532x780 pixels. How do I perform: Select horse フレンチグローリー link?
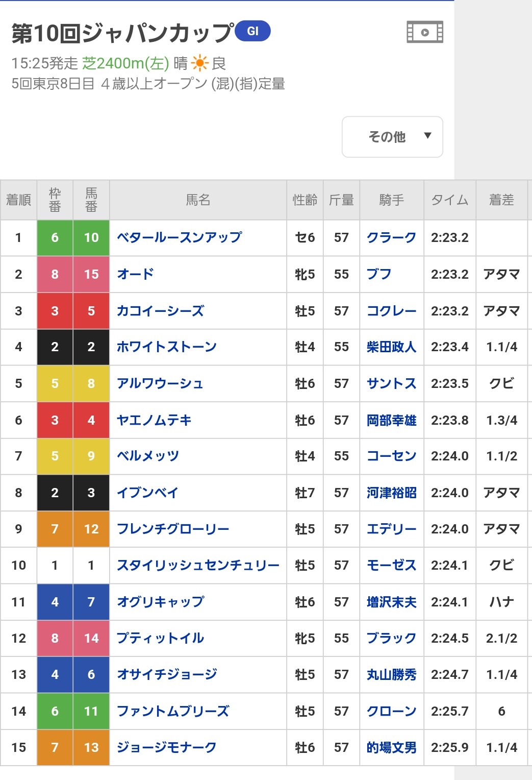tap(173, 529)
